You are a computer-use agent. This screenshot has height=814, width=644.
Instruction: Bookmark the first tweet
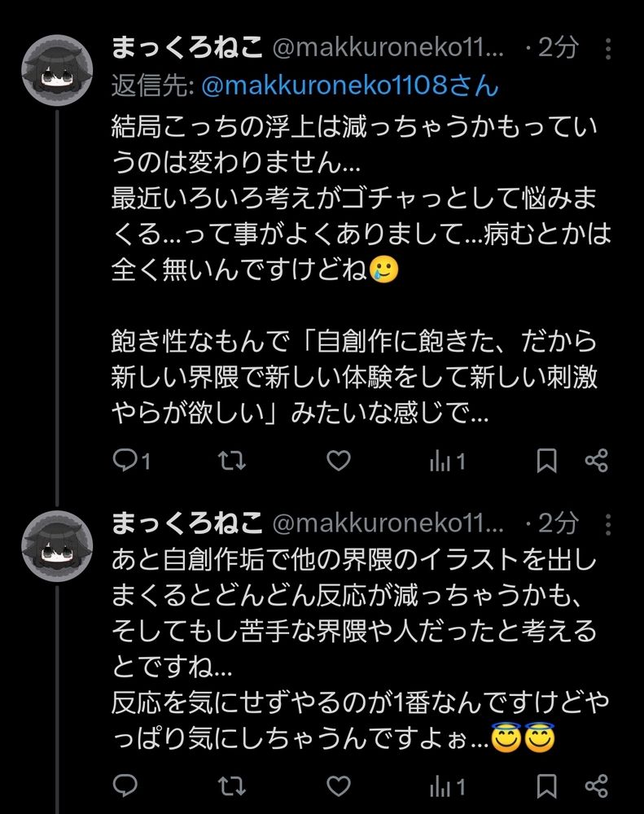click(x=546, y=461)
